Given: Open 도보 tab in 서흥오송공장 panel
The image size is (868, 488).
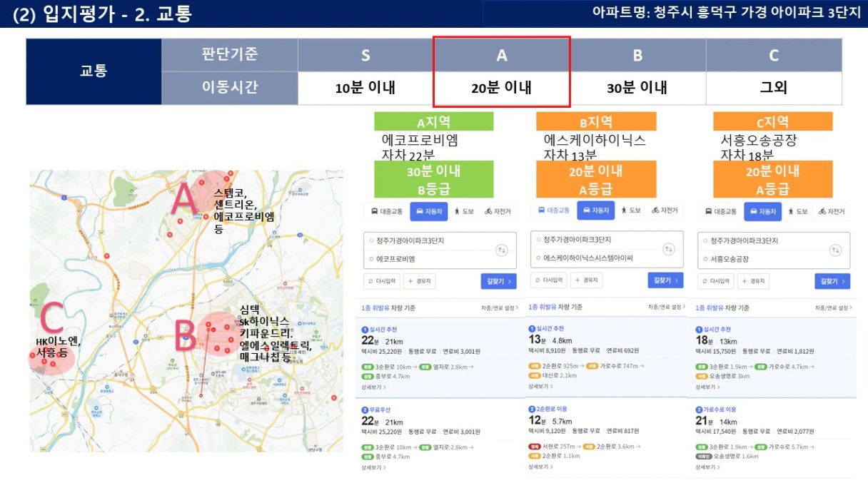Looking at the screenshot, I should point(798,211).
